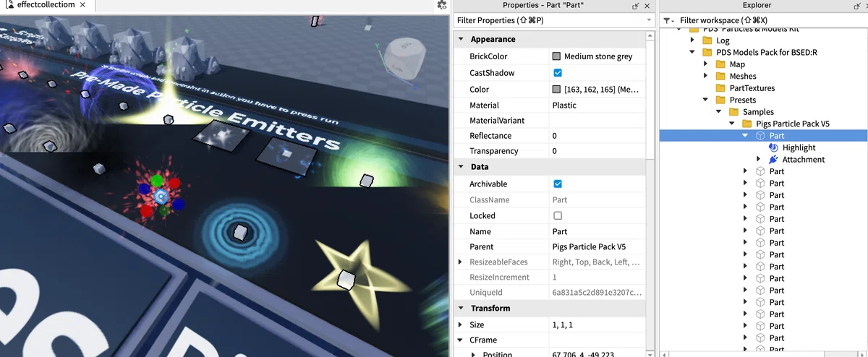Click the ResizeIncrement property label

[499, 278]
